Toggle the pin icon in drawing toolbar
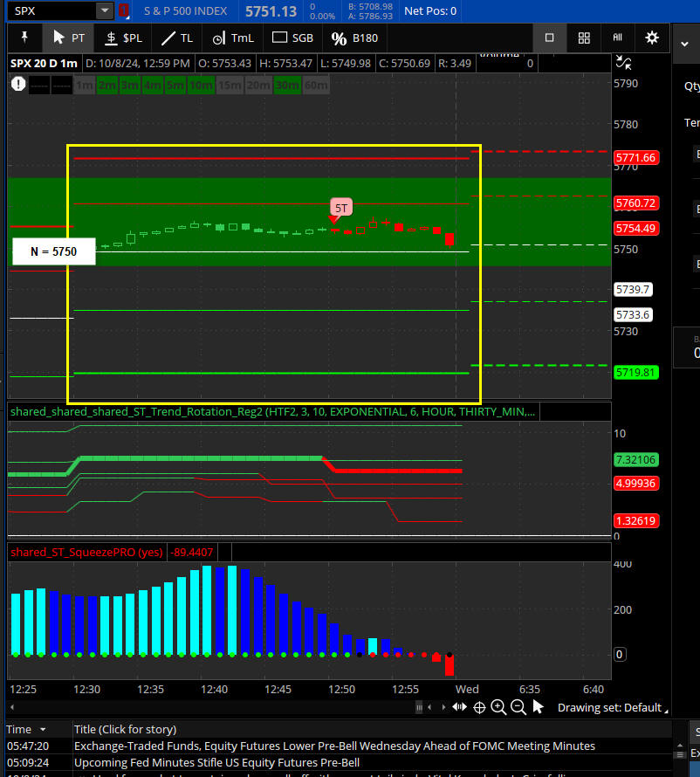 pyautogui.click(x=24, y=38)
